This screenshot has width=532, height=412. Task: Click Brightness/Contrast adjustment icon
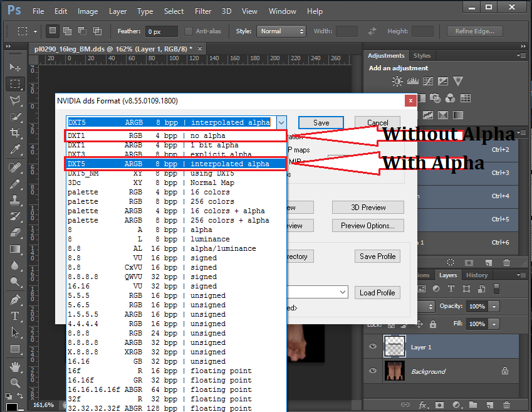tap(397, 81)
